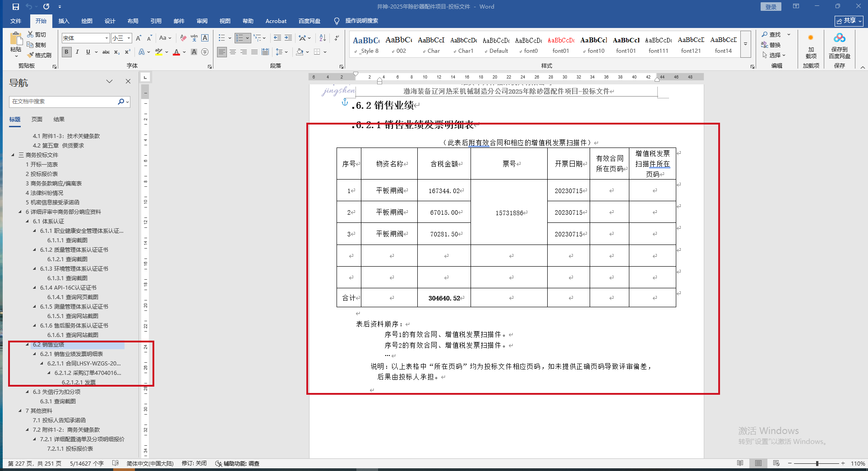Click the Distributed alignment icon
868x471 pixels.
click(265, 52)
